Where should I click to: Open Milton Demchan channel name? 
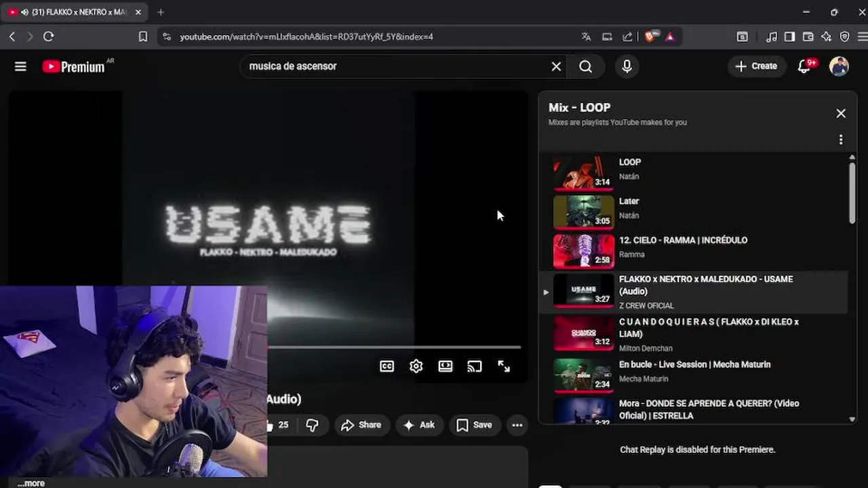pyautogui.click(x=646, y=348)
